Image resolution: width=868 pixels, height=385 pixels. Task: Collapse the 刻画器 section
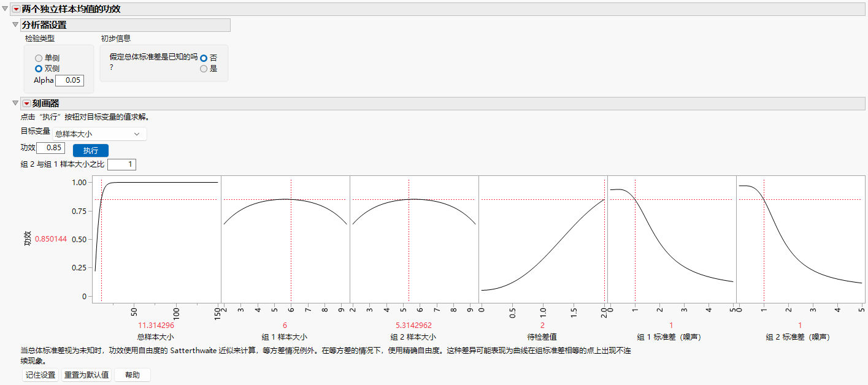pos(16,104)
